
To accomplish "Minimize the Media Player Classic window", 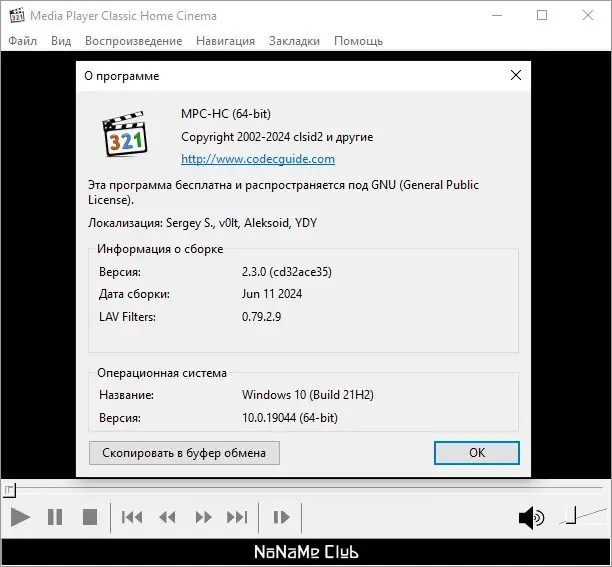I will [x=497, y=16].
